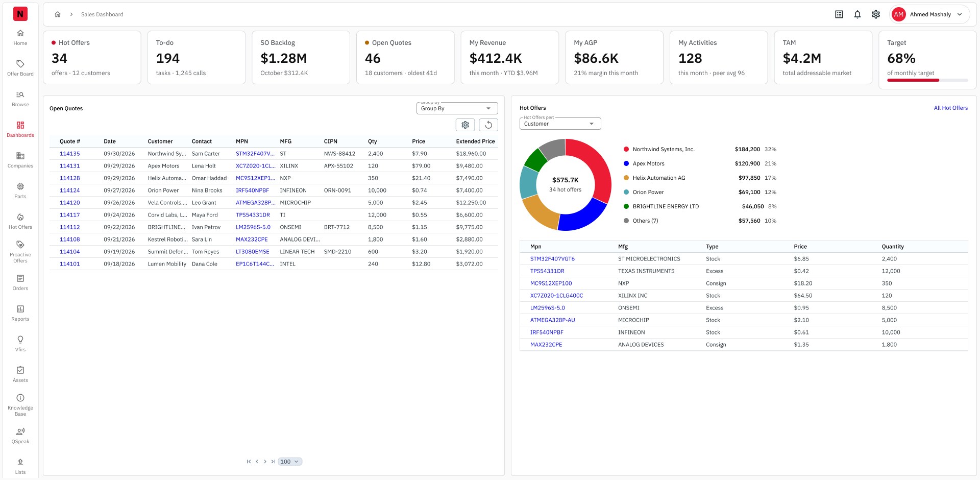
Task: Click the Apex Motors blue legend dot
Action: coord(626,164)
